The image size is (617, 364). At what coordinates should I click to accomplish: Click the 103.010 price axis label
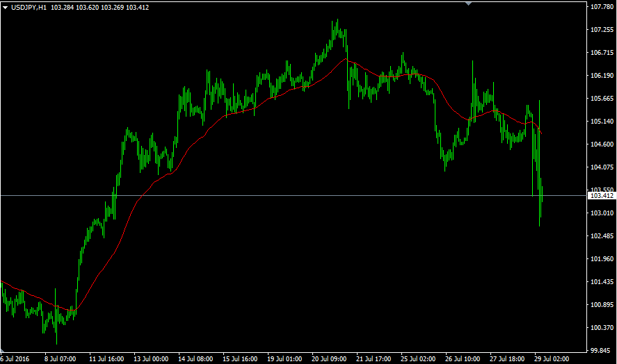click(x=602, y=213)
